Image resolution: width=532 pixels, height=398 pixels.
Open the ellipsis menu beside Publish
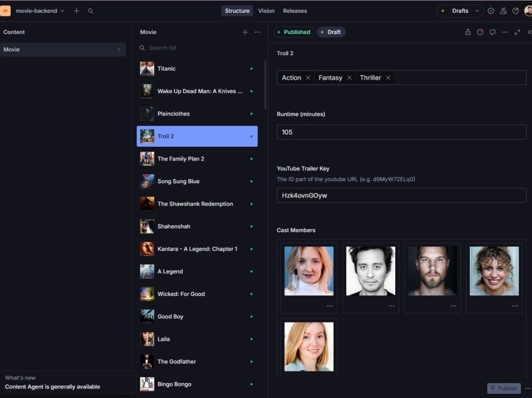[528, 388]
